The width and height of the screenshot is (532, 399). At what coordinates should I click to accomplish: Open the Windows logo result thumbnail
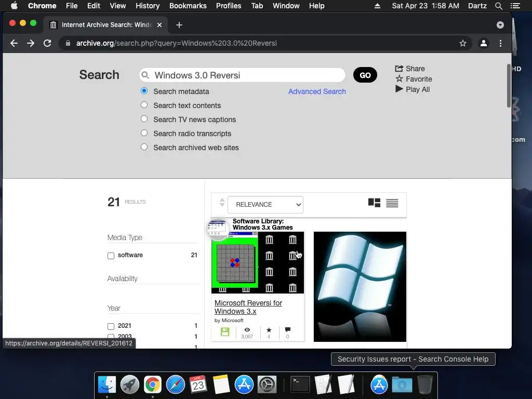(x=360, y=287)
